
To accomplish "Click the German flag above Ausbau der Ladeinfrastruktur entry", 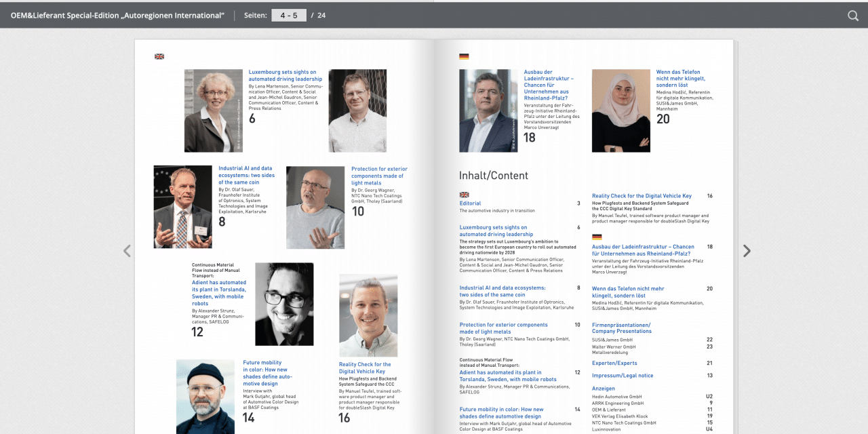I will click(595, 237).
